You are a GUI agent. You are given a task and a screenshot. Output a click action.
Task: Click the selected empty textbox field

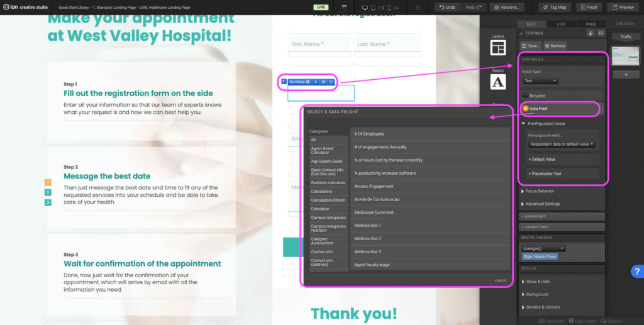coord(321,93)
